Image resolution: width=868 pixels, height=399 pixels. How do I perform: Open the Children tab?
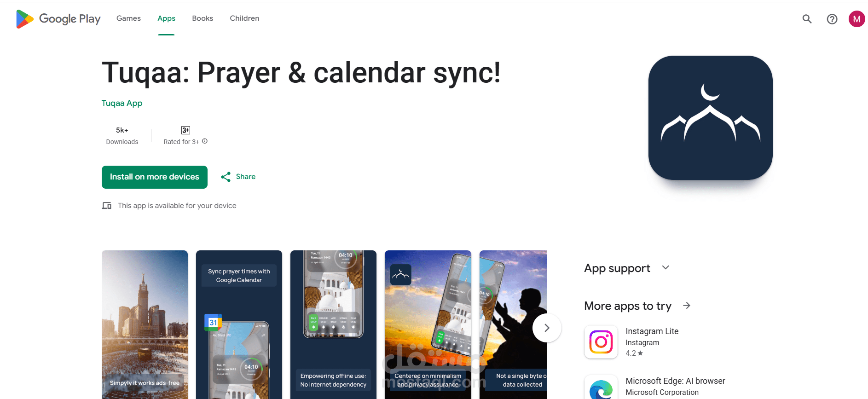point(244,18)
